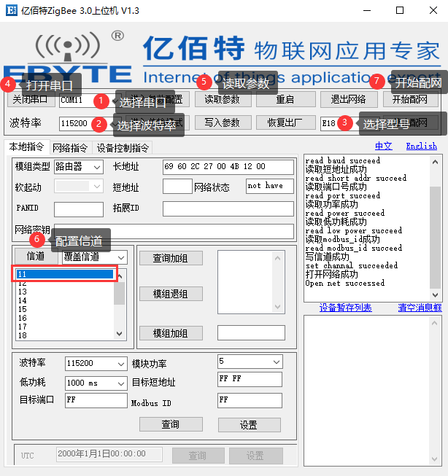Image resolution: width=448 pixels, height=476 pixels.
Task: Switch to the 网络指令 tab
Action: tap(70, 148)
